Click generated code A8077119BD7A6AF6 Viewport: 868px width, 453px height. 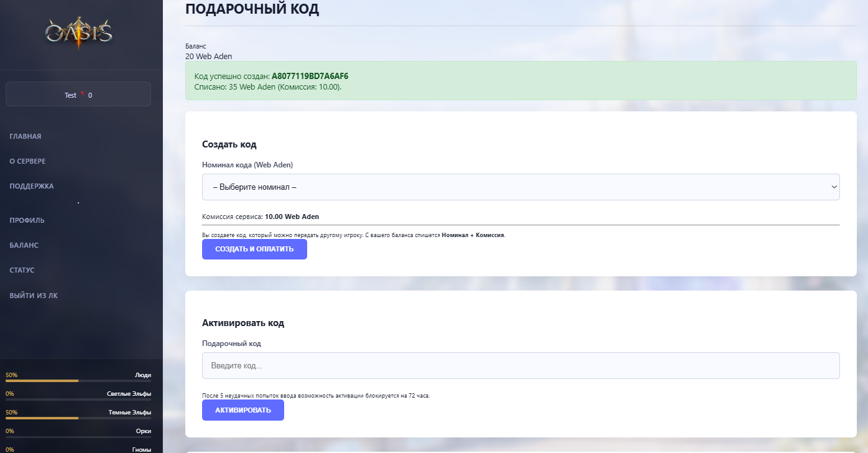tap(310, 77)
